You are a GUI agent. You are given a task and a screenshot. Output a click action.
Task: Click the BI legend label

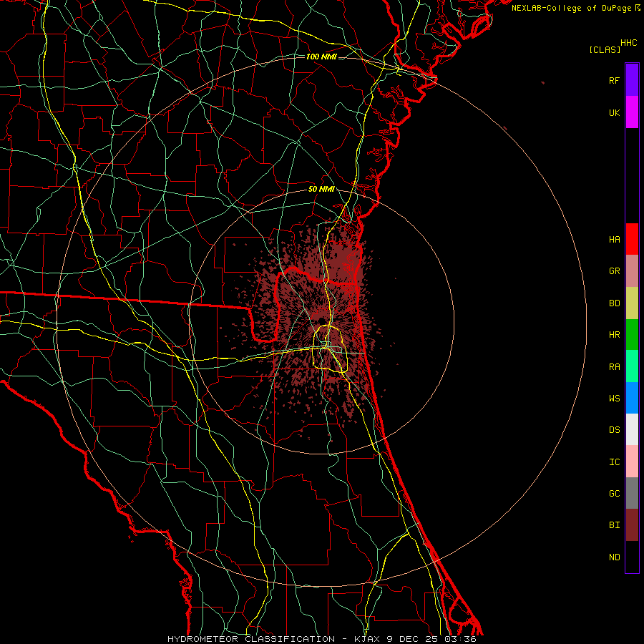coord(614,525)
